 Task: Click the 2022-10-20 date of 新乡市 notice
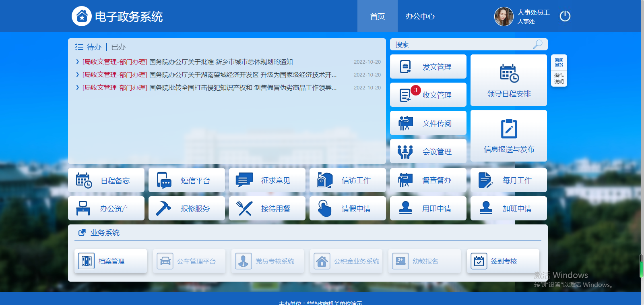click(x=367, y=62)
